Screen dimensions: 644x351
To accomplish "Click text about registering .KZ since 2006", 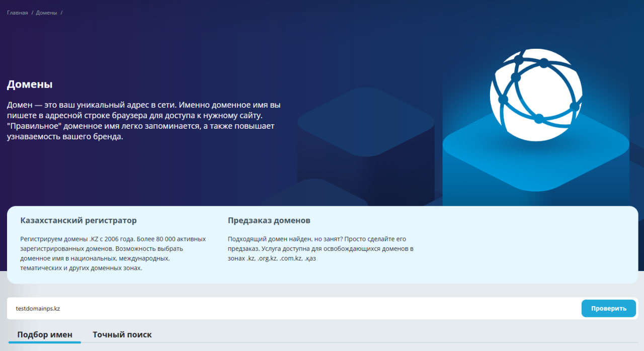I will (x=113, y=253).
